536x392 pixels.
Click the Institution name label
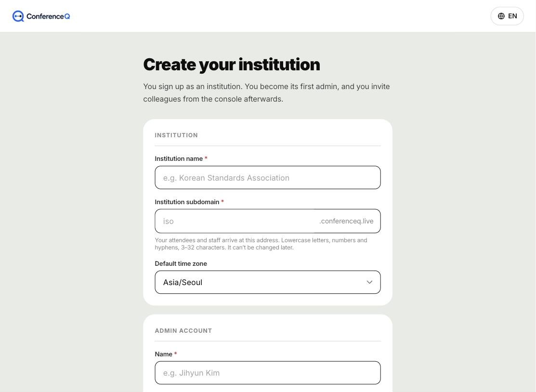(x=179, y=158)
